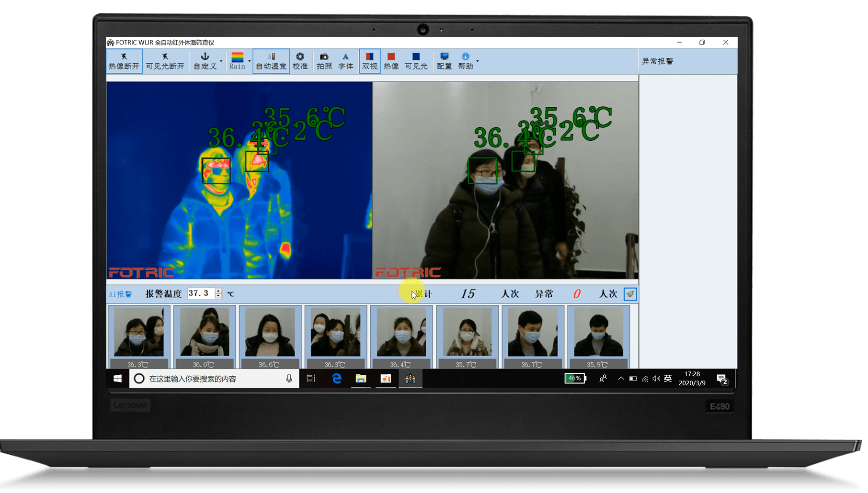
Task: Click the 46% battery indicator
Action: click(x=575, y=378)
